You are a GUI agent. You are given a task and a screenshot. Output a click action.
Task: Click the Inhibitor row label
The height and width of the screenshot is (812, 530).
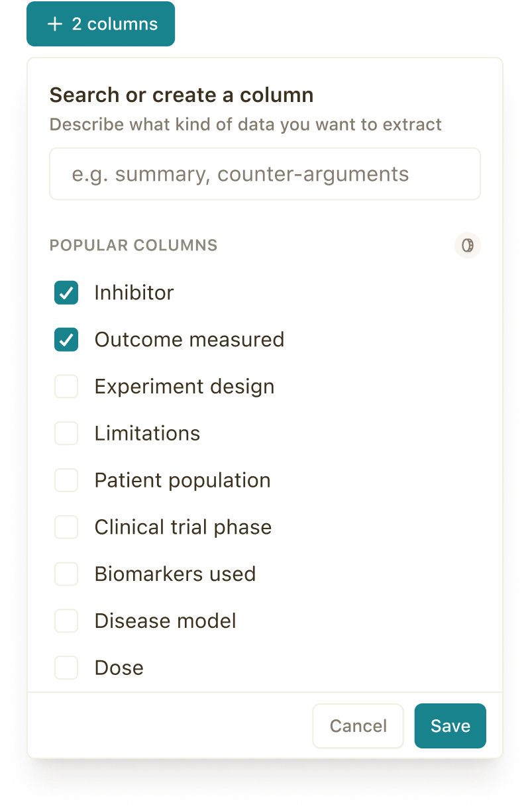point(134,292)
